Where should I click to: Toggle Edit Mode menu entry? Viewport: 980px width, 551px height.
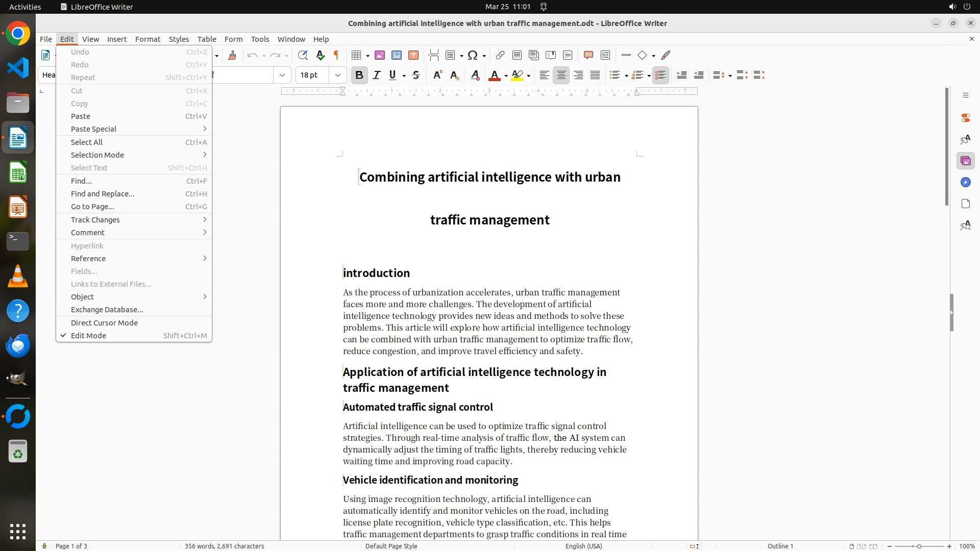(88, 336)
